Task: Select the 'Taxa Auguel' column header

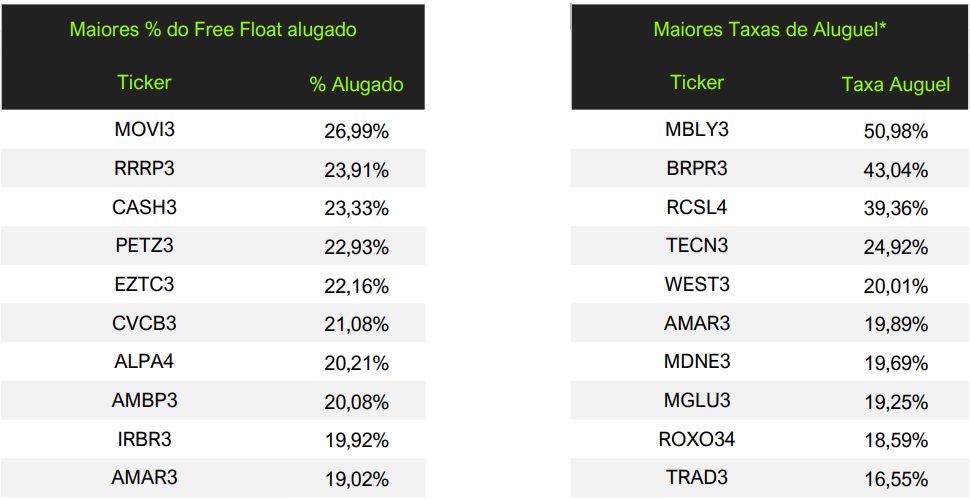Action: click(895, 85)
